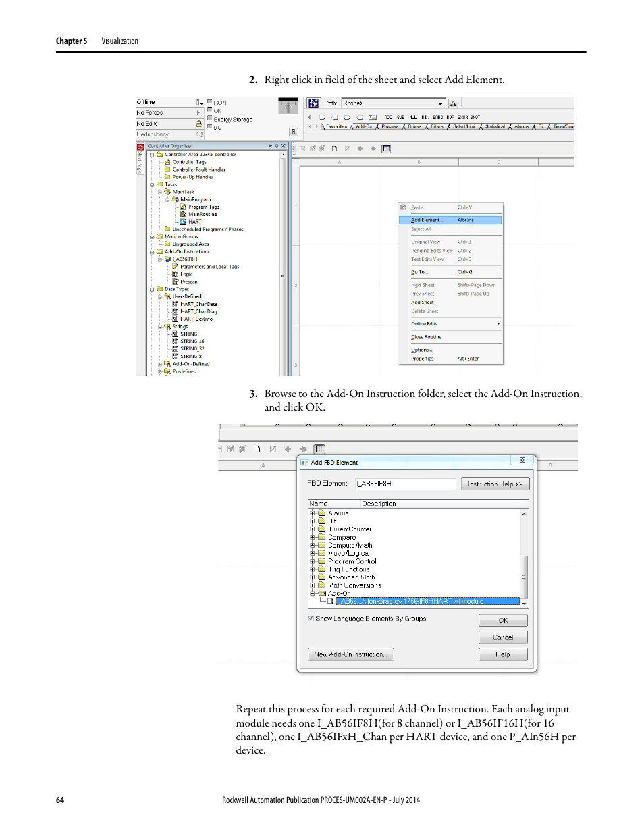
Task: Click the DIV instruction toolbar item
Action: (x=425, y=118)
